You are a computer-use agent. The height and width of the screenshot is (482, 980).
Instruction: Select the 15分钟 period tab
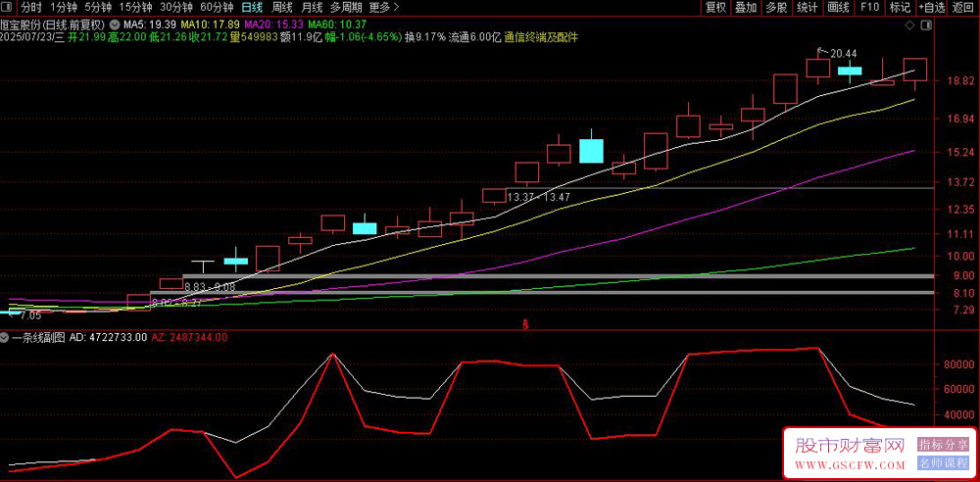click(135, 8)
